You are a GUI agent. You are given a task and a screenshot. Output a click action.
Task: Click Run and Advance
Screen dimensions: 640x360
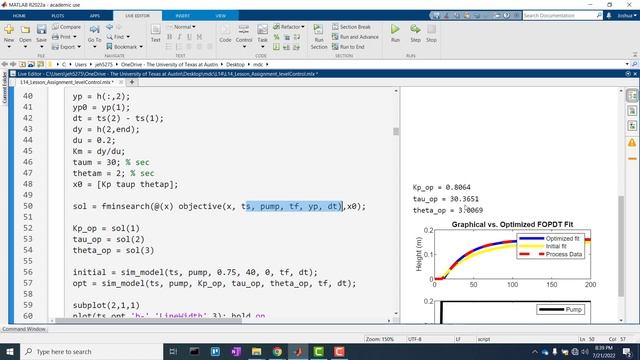point(355,37)
